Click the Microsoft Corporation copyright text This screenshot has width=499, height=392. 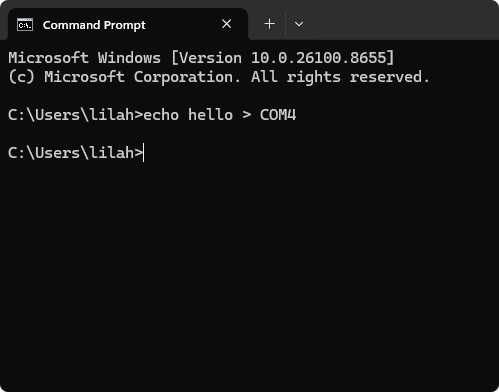point(142,77)
